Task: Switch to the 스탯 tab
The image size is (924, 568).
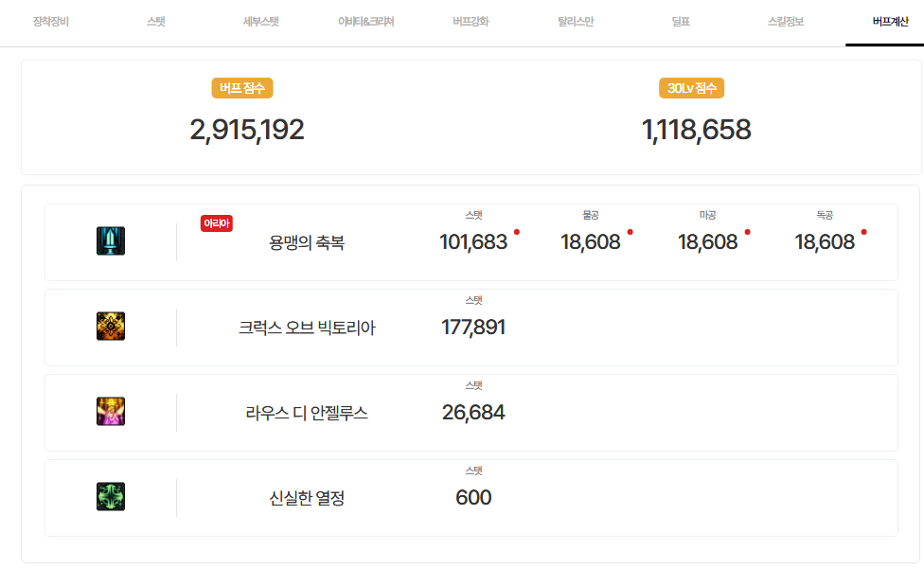Action: click(x=156, y=22)
